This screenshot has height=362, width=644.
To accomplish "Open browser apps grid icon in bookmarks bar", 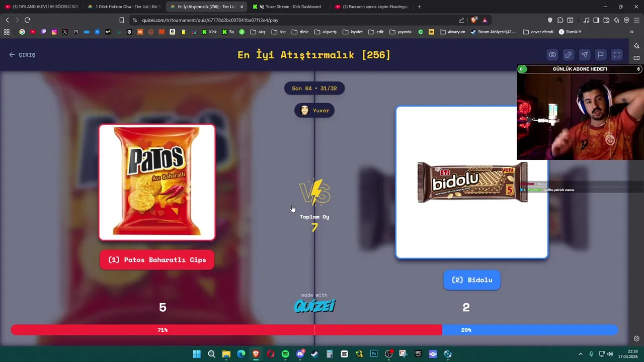I will pos(7,32).
